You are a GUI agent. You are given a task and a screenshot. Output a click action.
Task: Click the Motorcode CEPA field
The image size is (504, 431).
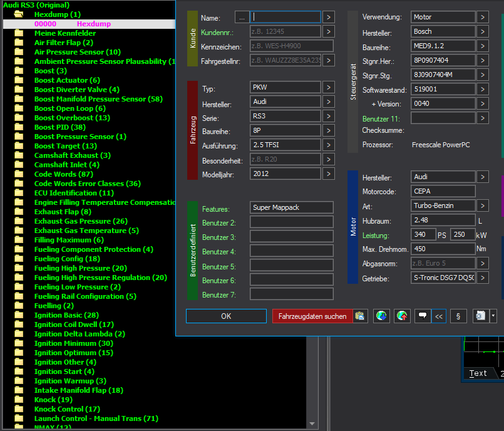(443, 191)
